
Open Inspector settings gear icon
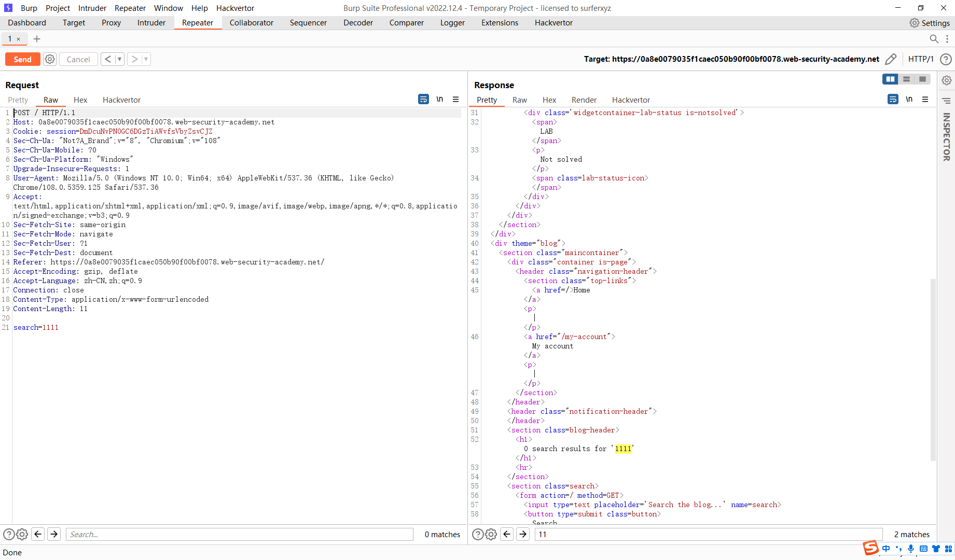[x=947, y=80]
